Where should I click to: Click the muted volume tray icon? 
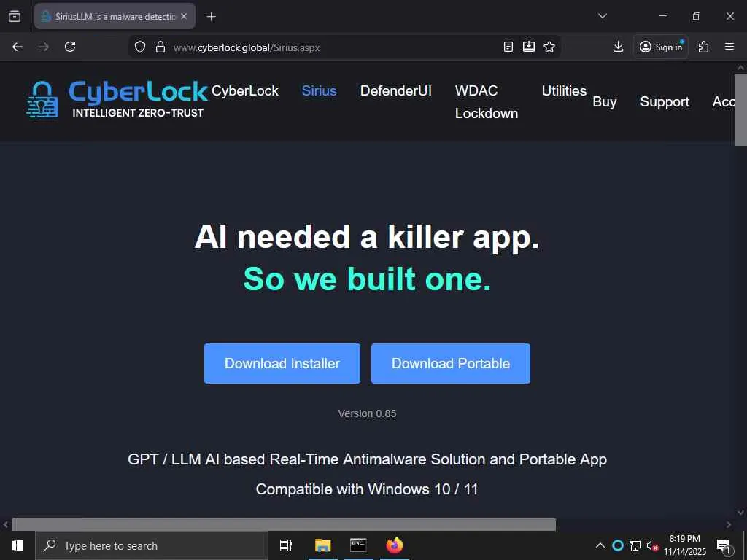651,546
